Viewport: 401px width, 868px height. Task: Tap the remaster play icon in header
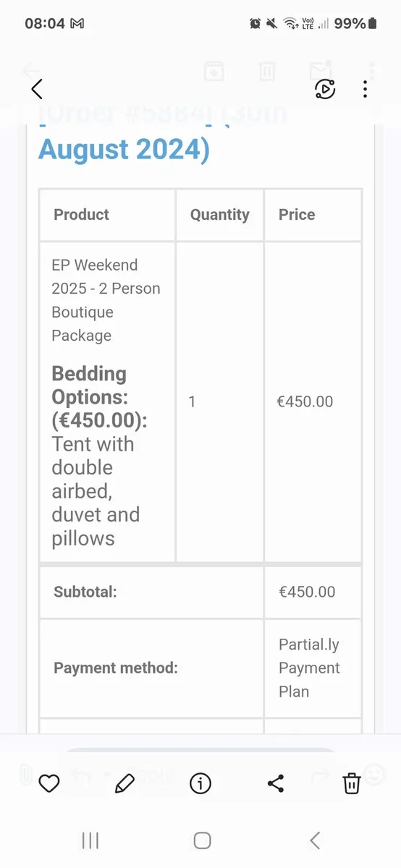[325, 89]
